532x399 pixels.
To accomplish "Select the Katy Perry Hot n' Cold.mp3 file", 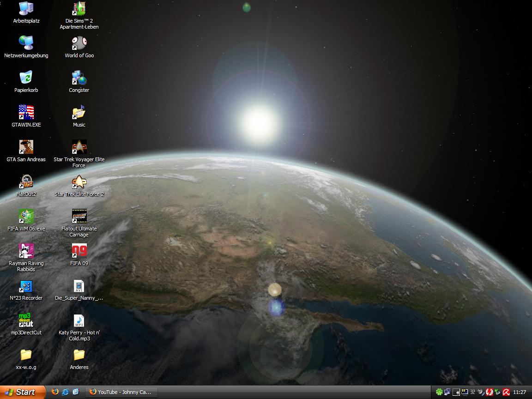I will (79, 320).
